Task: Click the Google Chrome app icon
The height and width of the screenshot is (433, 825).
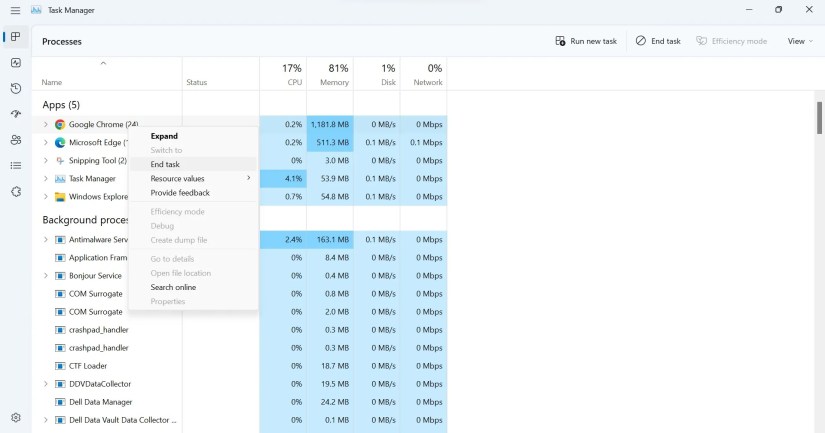Action: (x=60, y=125)
